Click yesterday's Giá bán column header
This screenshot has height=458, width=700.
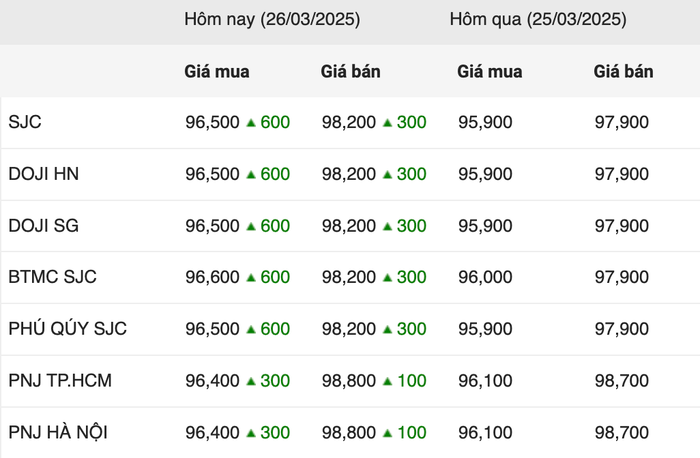coord(623,72)
